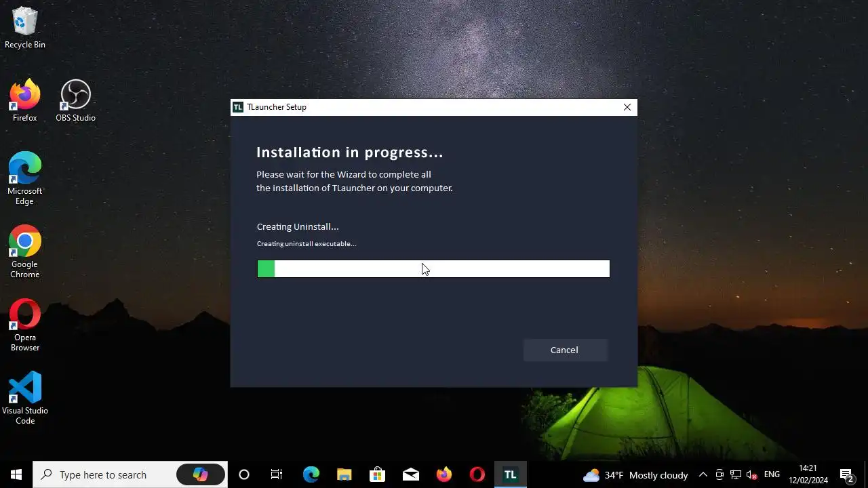This screenshot has width=868, height=488.
Task: Click the taskbar search box
Action: [x=130, y=474]
